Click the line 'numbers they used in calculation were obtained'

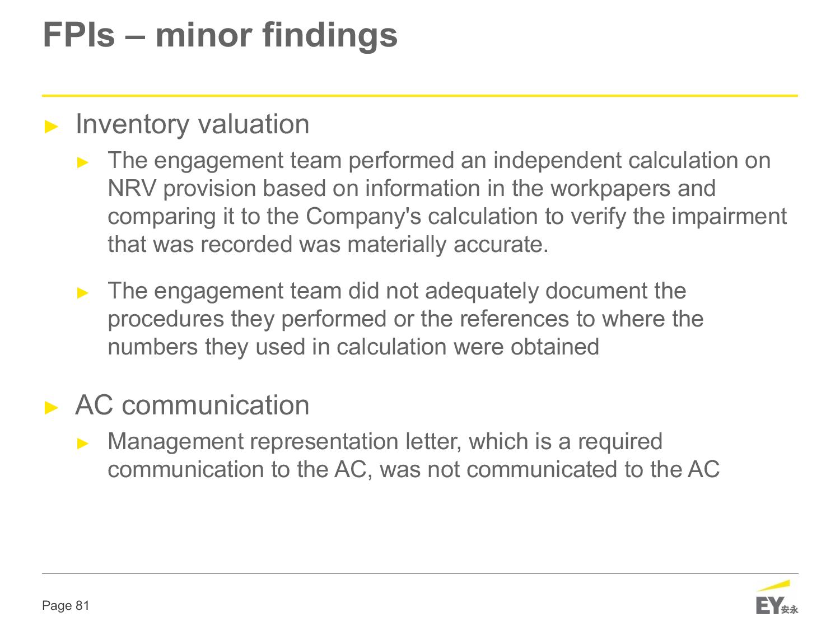(x=353, y=347)
